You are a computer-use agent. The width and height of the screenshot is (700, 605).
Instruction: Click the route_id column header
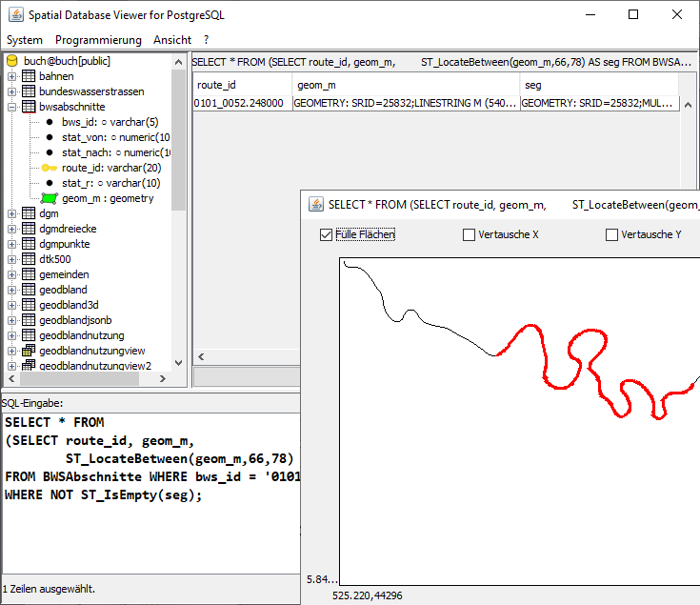[243, 85]
